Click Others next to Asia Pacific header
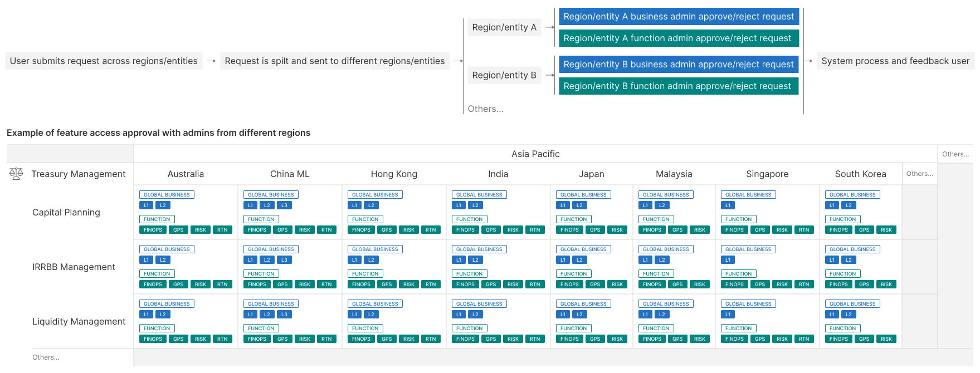 [x=955, y=154]
